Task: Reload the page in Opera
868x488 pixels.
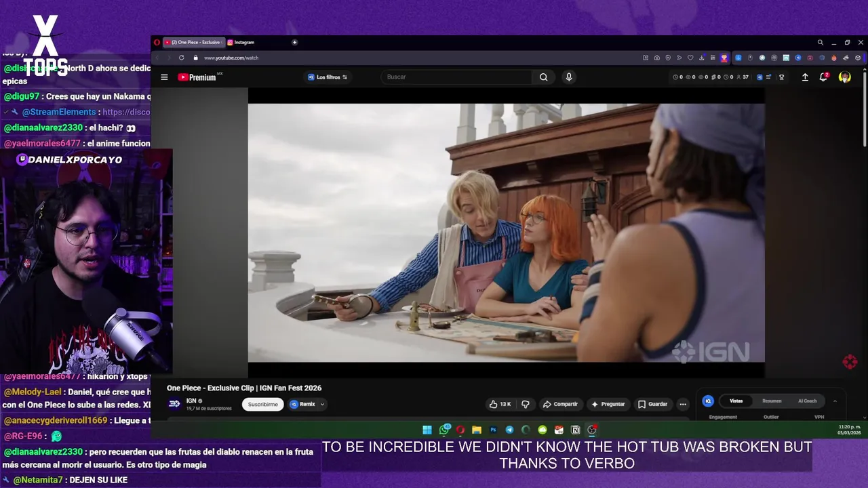Action: [181, 58]
